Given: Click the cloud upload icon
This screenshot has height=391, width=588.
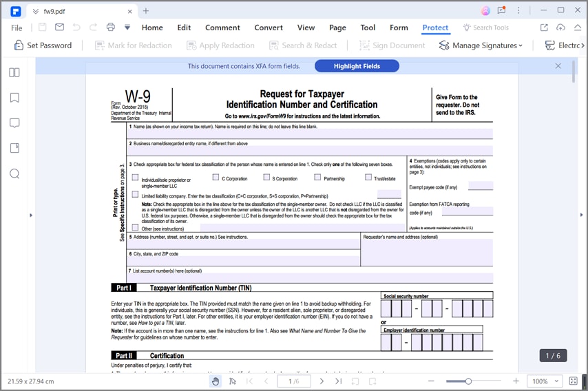Looking at the screenshot, I should [x=560, y=27].
